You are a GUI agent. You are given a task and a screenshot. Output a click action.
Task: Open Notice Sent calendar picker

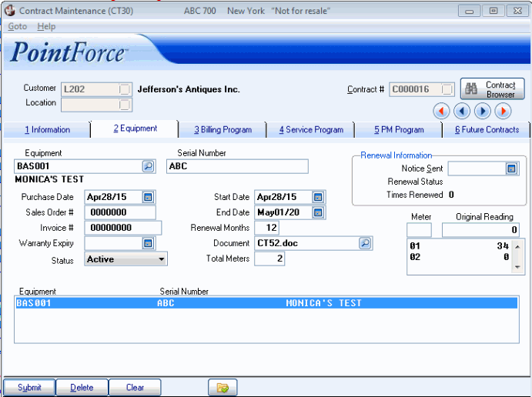click(512, 168)
